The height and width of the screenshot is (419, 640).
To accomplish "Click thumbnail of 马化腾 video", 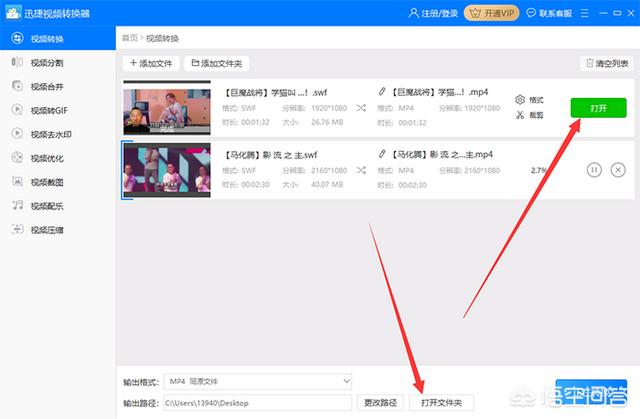I will click(x=167, y=170).
